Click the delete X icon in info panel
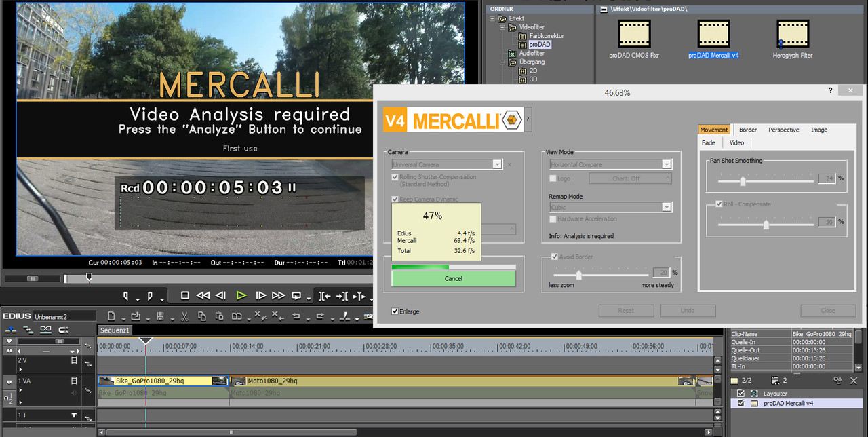The height and width of the screenshot is (437, 868). click(x=854, y=381)
